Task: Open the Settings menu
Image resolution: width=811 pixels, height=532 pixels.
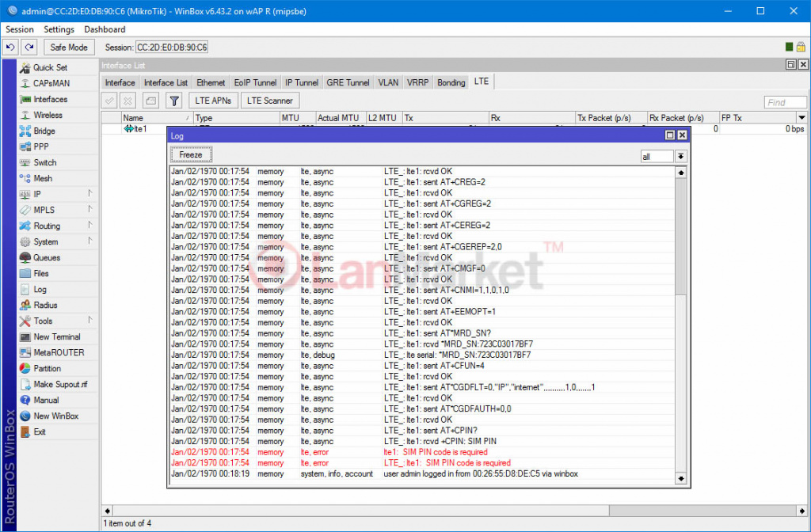Action: coord(59,29)
